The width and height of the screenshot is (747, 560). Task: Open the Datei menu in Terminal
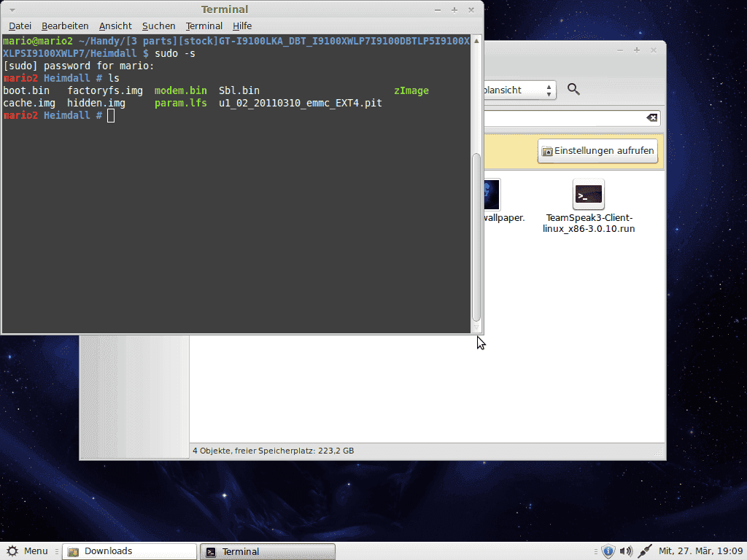point(20,26)
